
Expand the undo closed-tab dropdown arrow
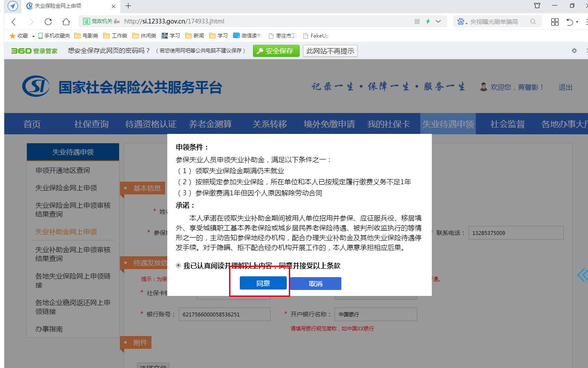click(x=577, y=22)
